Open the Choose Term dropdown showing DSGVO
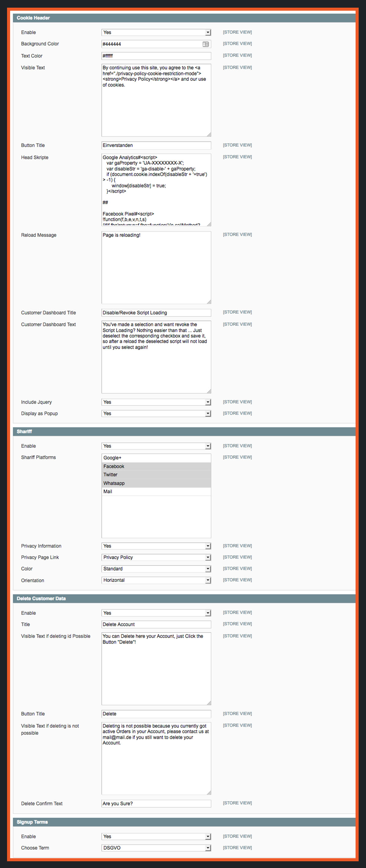Image resolution: width=366 pixels, height=868 pixels. click(156, 848)
